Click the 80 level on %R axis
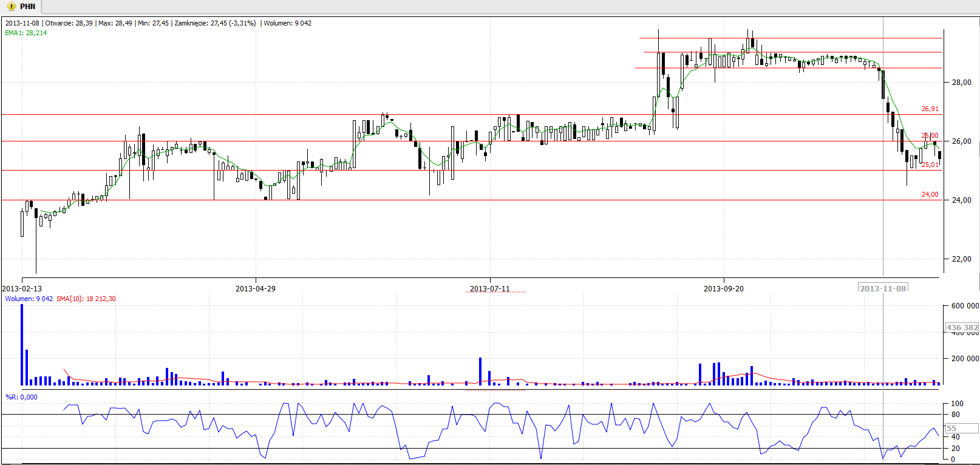Image resolution: width=980 pixels, height=465 pixels. coord(956,415)
